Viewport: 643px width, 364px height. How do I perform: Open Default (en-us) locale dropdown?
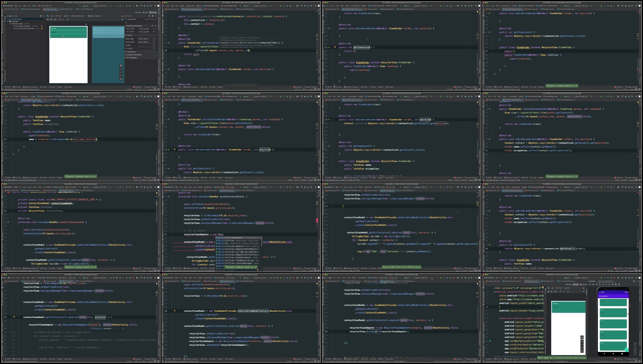coord(95,16)
